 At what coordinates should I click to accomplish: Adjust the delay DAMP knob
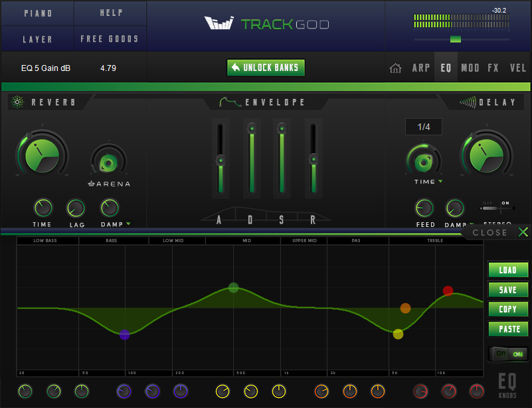pos(455,208)
